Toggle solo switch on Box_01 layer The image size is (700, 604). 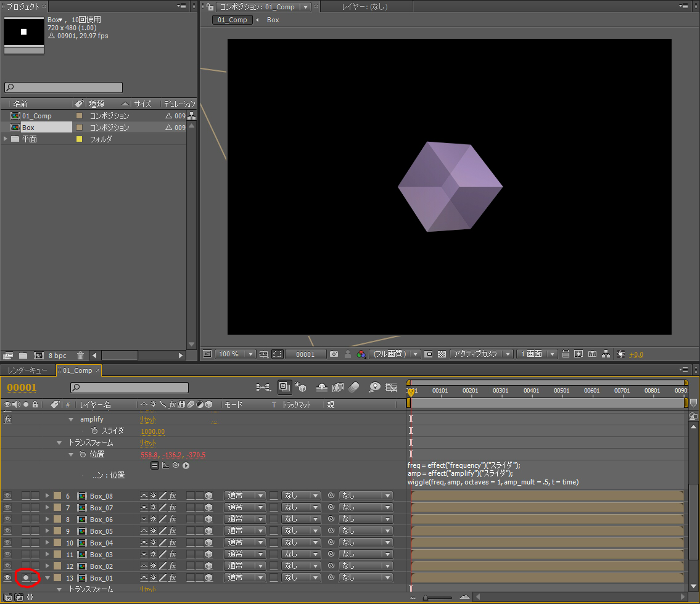pos(26,578)
